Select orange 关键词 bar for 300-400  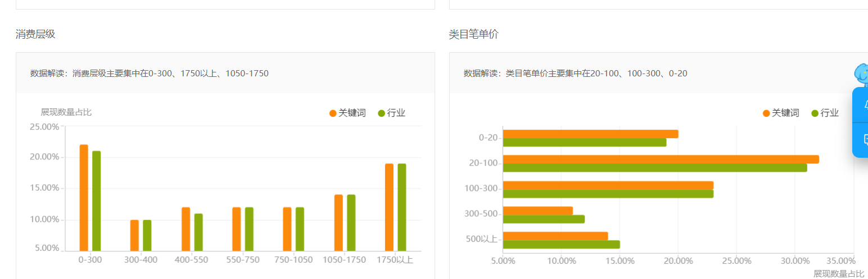pyautogui.click(x=134, y=235)
